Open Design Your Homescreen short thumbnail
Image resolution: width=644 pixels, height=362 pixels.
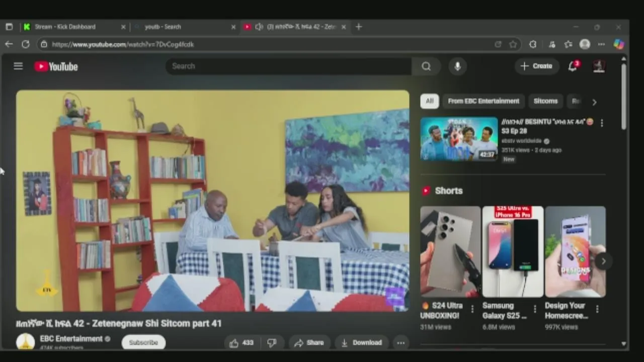click(x=576, y=251)
